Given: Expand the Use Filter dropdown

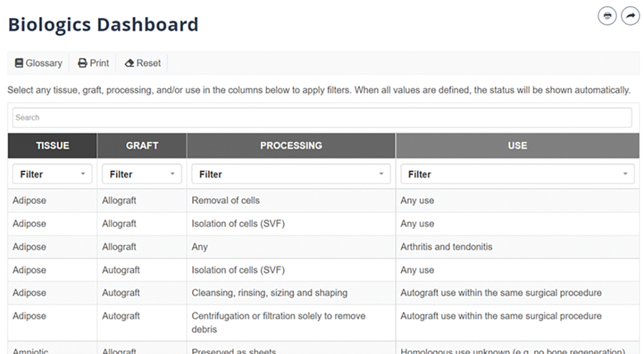Looking at the screenshot, I should 517,174.
